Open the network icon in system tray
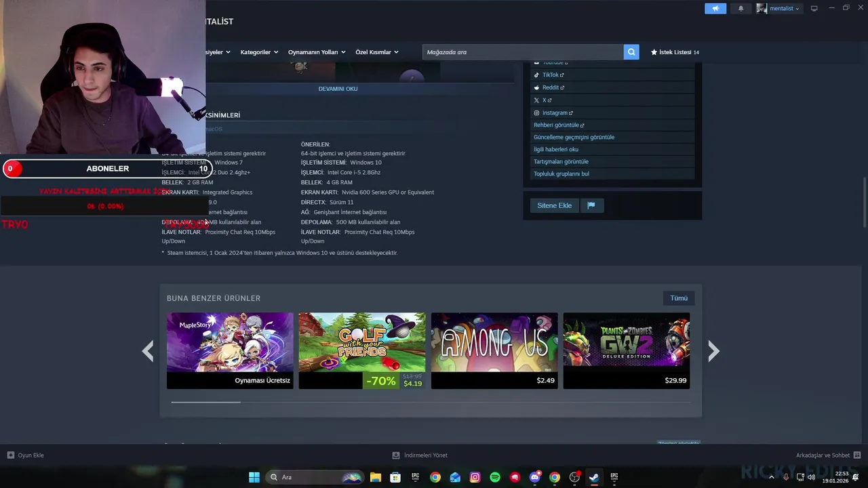Image resolution: width=868 pixels, height=488 pixels. click(800, 477)
